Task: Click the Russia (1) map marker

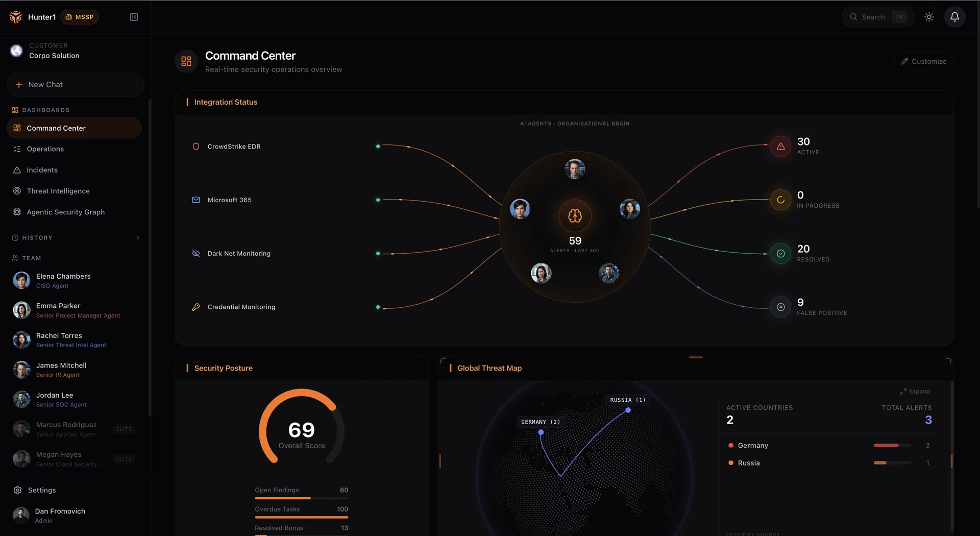Action: (x=628, y=410)
